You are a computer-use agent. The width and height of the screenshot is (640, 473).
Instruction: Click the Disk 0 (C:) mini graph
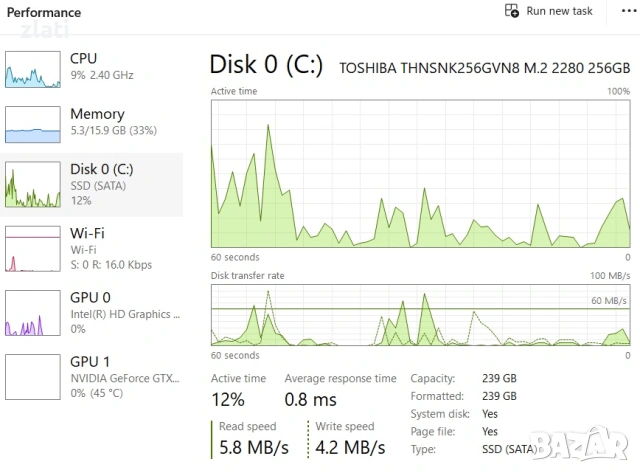33,185
